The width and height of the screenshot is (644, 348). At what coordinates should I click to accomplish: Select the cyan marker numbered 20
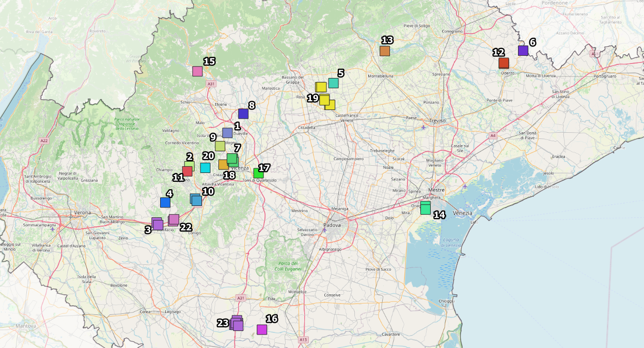(205, 167)
